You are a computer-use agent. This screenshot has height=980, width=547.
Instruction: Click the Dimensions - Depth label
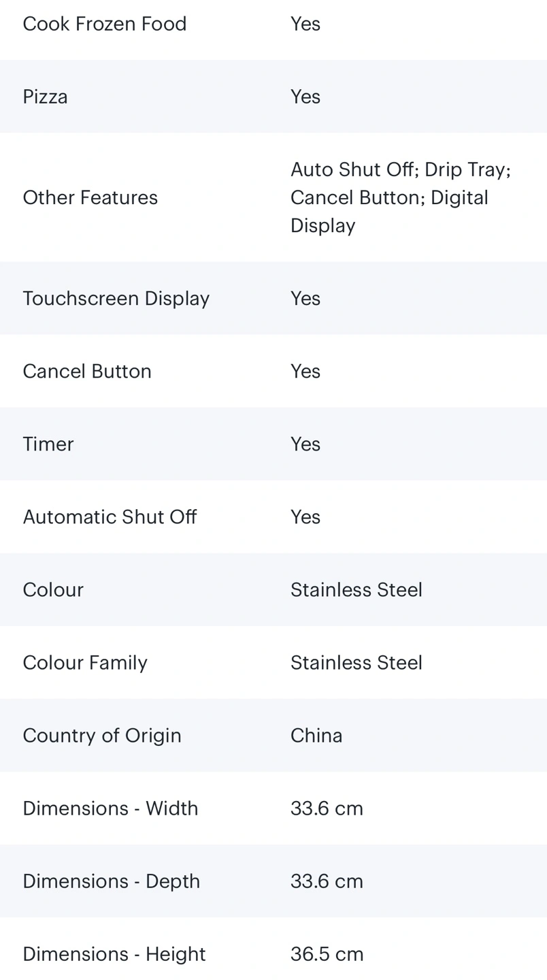click(111, 881)
